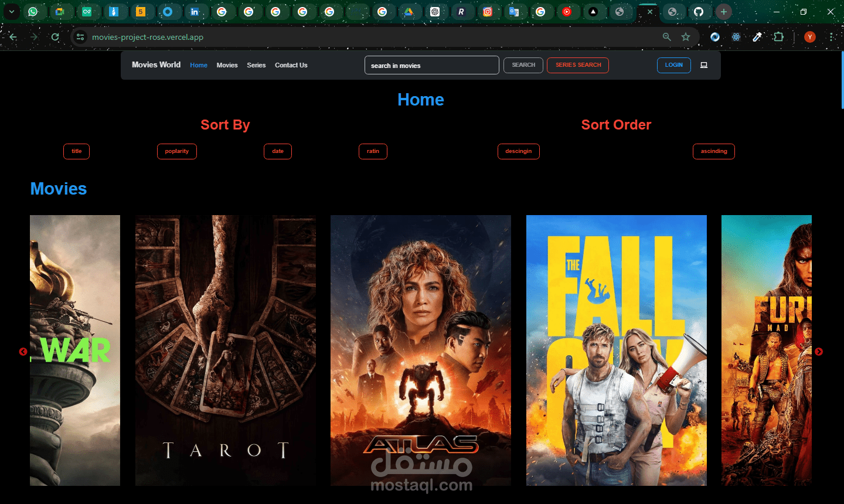
Task: Open the React Developer Tools extension
Action: (x=736, y=37)
